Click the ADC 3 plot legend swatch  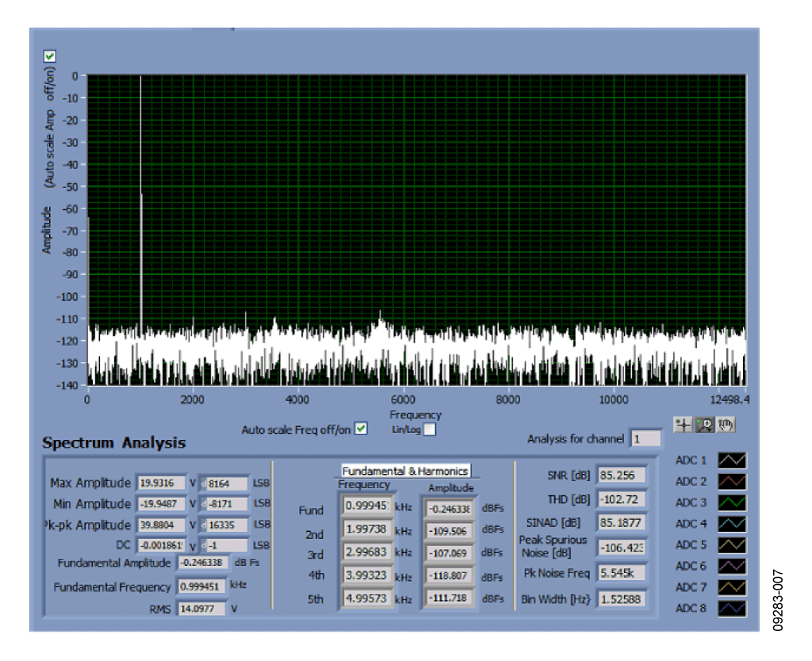[732, 502]
